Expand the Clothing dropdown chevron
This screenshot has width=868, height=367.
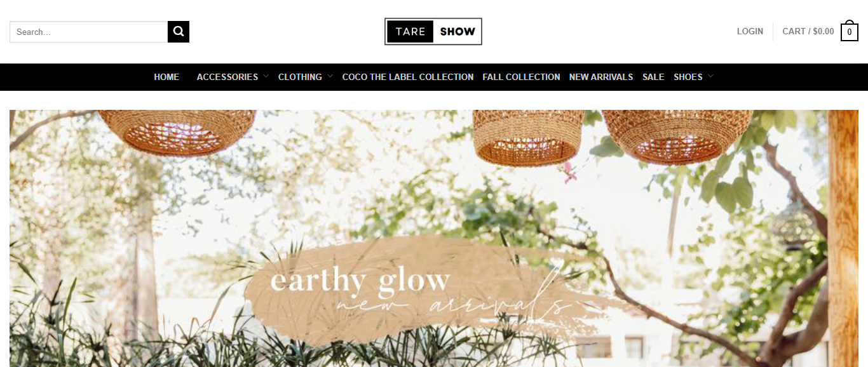tap(330, 76)
